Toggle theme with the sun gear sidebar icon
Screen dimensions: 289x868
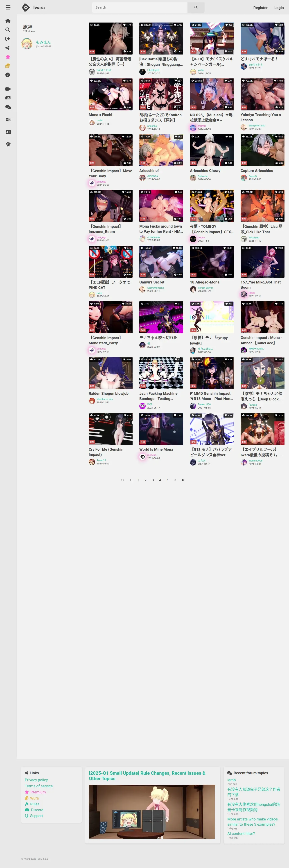click(8, 144)
